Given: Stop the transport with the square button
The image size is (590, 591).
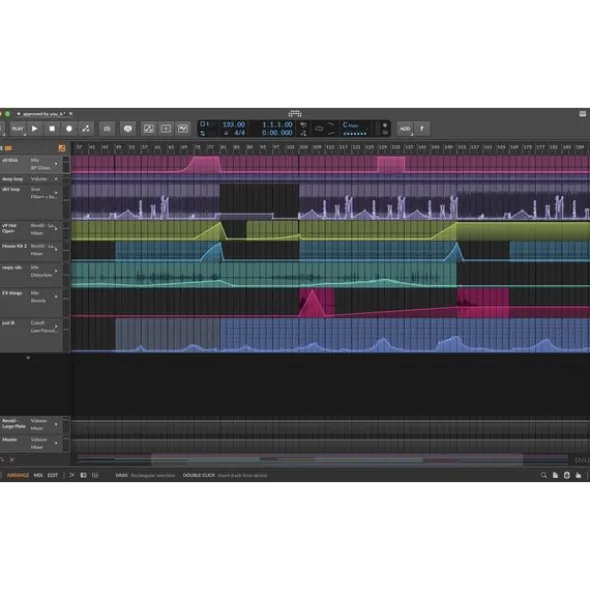Looking at the screenshot, I should click(x=52, y=129).
